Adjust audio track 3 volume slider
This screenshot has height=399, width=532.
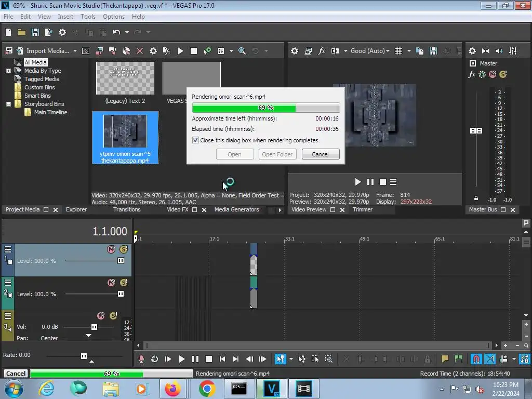click(94, 327)
